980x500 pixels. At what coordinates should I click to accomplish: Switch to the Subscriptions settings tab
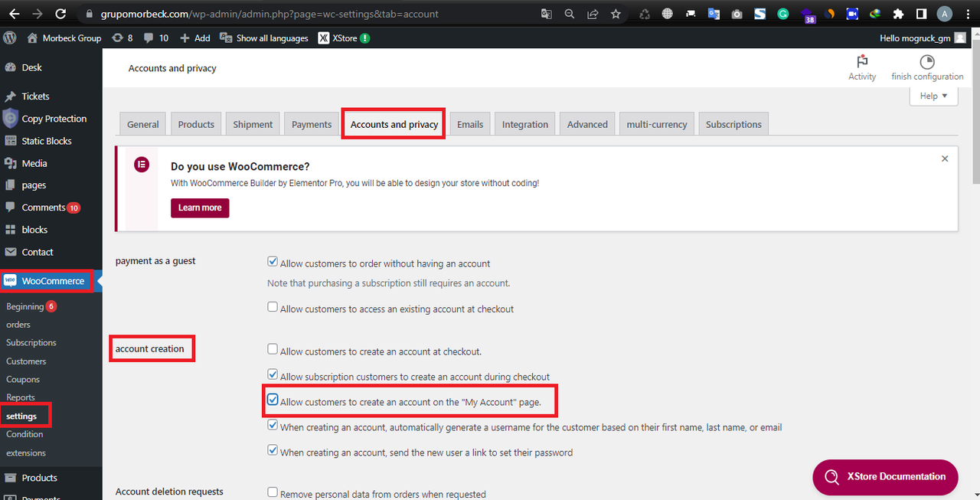[733, 124]
